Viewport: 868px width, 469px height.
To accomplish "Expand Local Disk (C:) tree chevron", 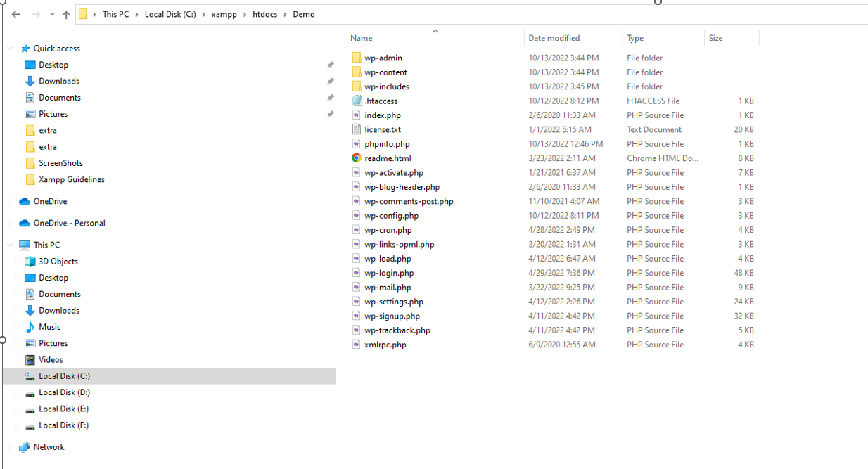I will pyautogui.click(x=16, y=376).
